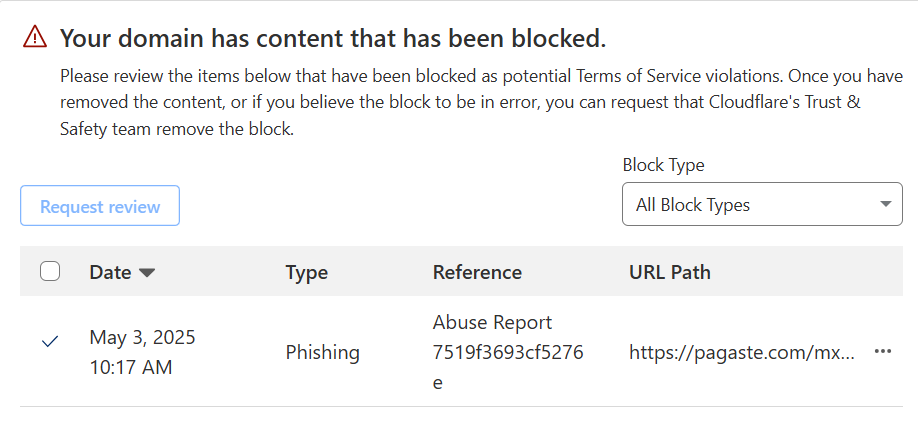Screen dimensions: 918x424
Task: Open the All Block Types dropdown
Action: 762,205
